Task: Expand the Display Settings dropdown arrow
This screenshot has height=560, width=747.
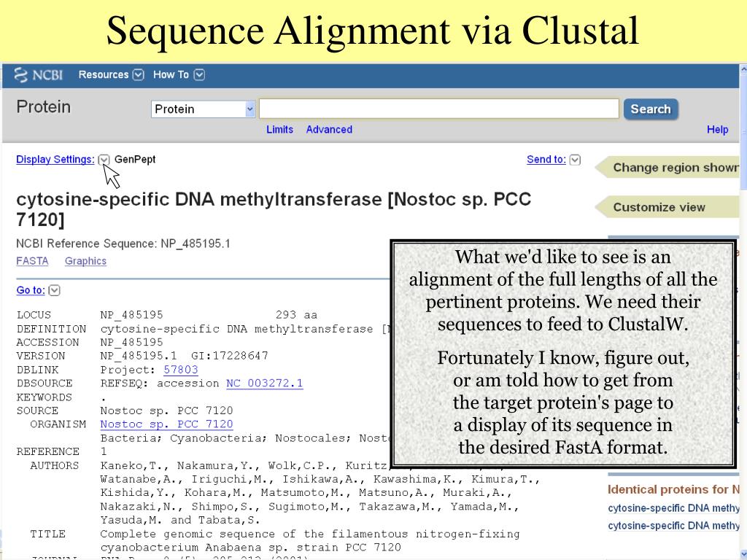Action: pyautogui.click(x=104, y=160)
